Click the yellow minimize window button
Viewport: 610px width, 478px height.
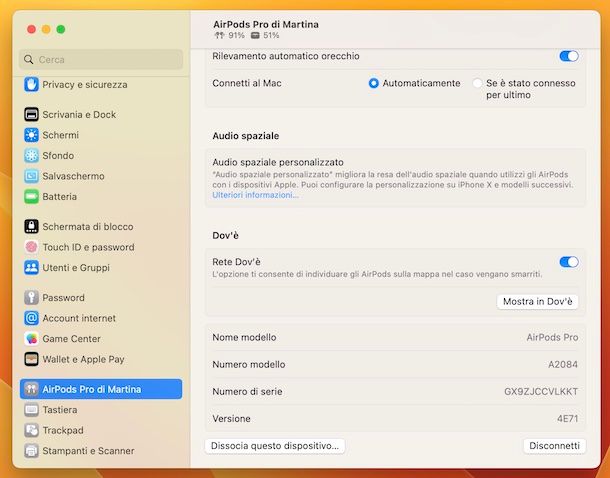coord(46,29)
